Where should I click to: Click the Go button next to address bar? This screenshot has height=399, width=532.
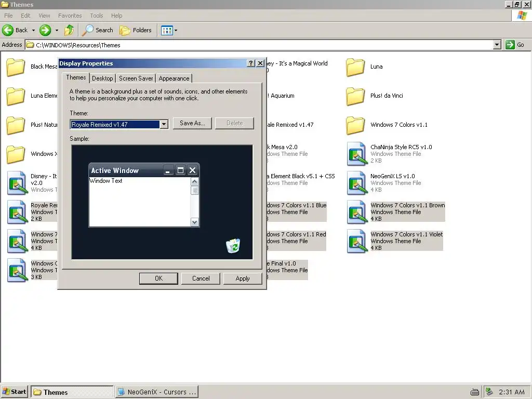515,45
